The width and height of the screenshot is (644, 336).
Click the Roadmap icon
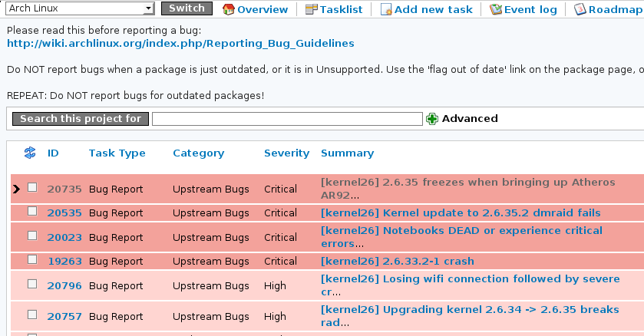[580, 9]
